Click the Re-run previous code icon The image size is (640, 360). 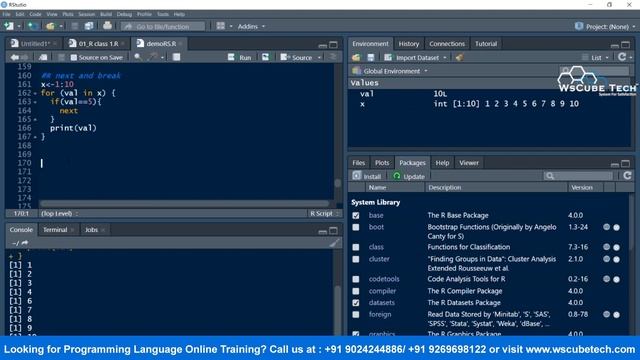tap(266, 57)
